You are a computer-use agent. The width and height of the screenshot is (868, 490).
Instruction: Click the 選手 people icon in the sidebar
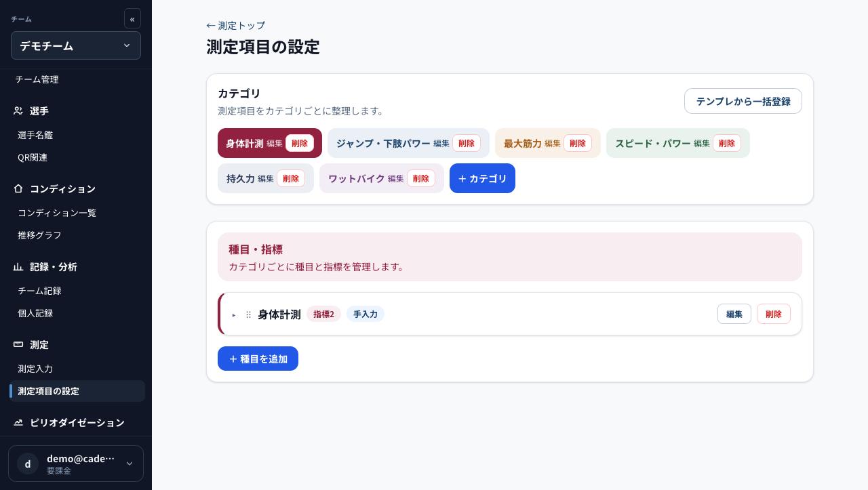(18, 110)
